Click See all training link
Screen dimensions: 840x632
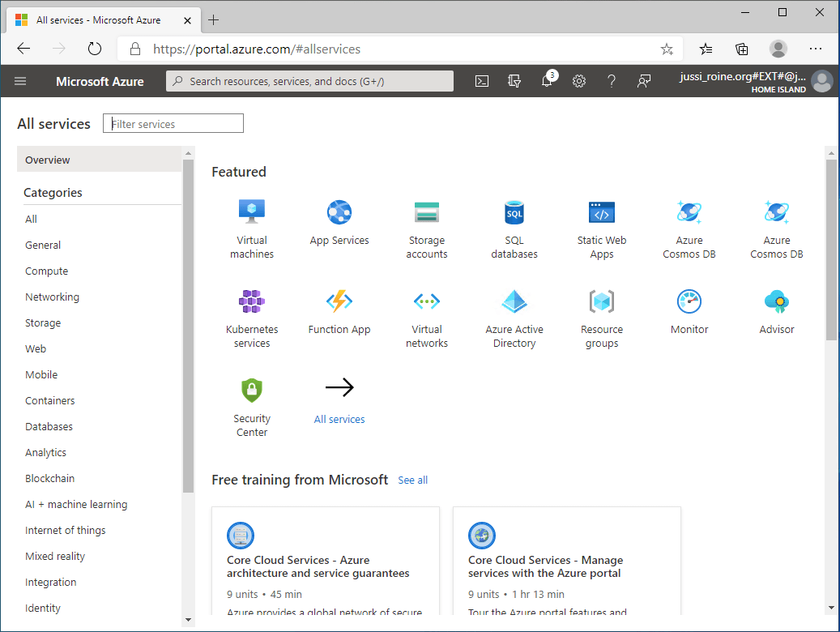(x=412, y=480)
